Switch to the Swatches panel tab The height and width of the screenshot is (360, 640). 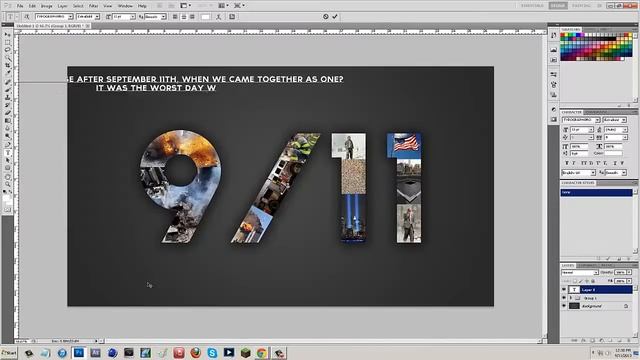[x=571, y=29]
